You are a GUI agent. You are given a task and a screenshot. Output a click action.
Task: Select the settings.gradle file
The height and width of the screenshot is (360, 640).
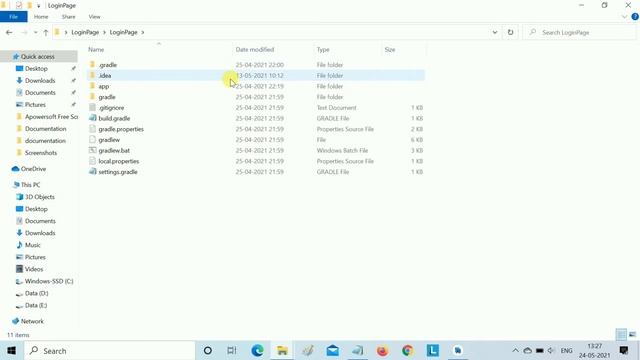pos(256,172)
